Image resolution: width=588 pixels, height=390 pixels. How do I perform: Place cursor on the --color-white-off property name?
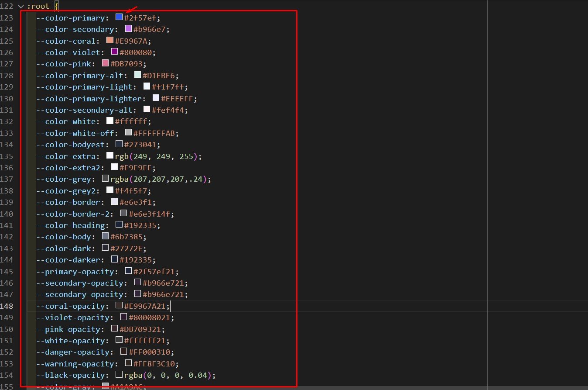coord(77,133)
